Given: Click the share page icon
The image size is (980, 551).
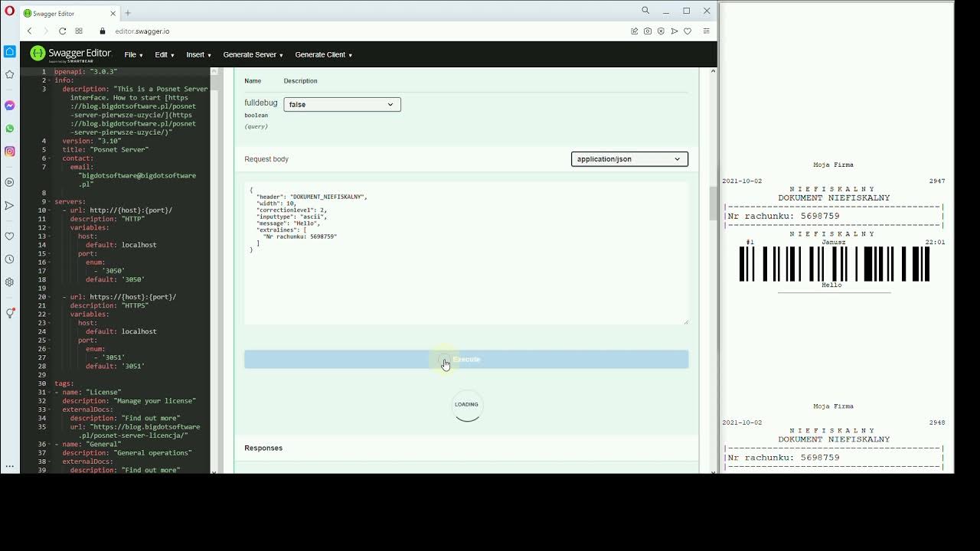Looking at the screenshot, I should 634,31.
